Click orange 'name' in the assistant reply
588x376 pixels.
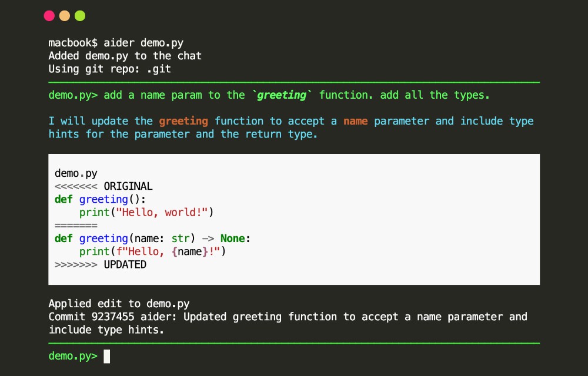pyautogui.click(x=356, y=122)
